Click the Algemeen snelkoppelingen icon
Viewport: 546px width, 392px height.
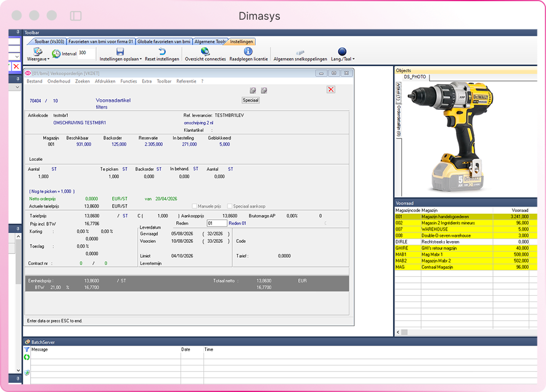coord(300,52)
